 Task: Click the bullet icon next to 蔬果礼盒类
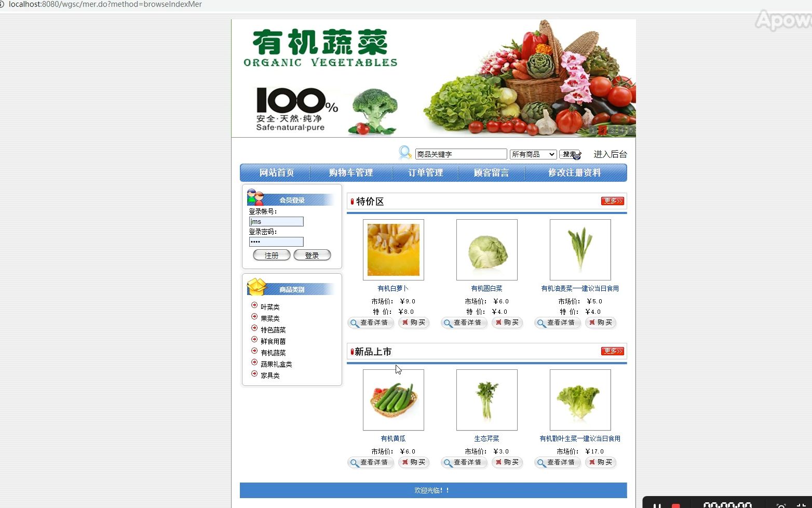(x=254, y=363)
